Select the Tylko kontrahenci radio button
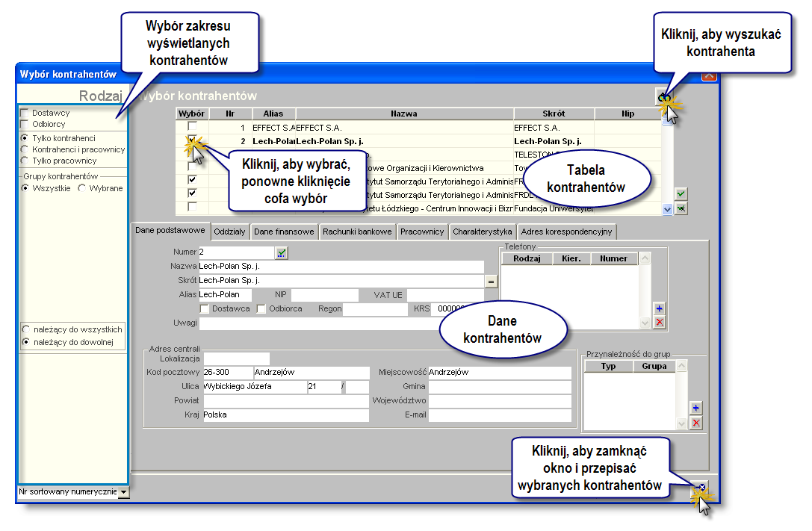The width and height of the screenshot is (812, 531). click(x=24, y=138)
